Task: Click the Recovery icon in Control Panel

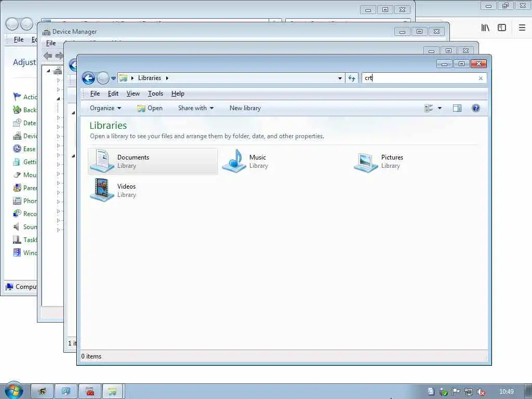Action: click(x=17, y=214)
